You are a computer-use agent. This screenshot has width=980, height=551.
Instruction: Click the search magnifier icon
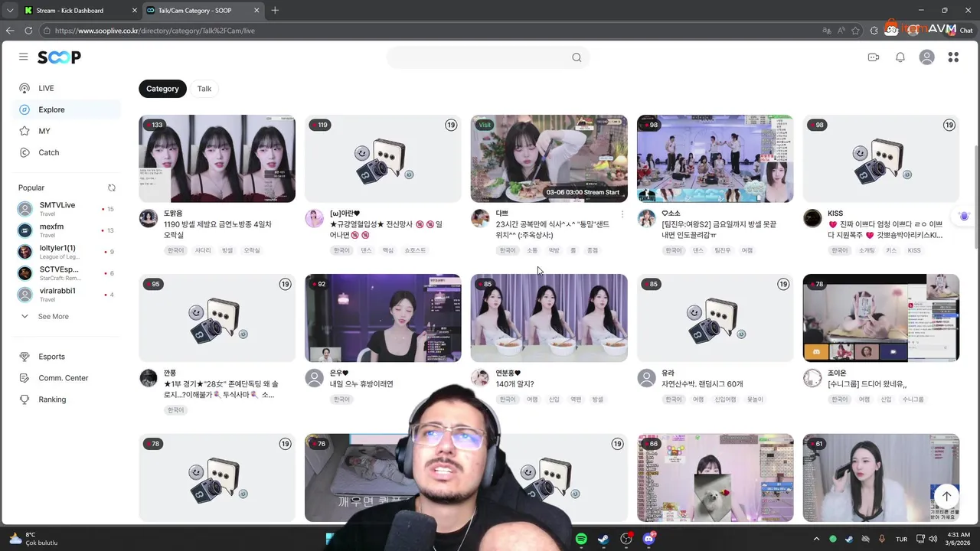tap(577, 57)
